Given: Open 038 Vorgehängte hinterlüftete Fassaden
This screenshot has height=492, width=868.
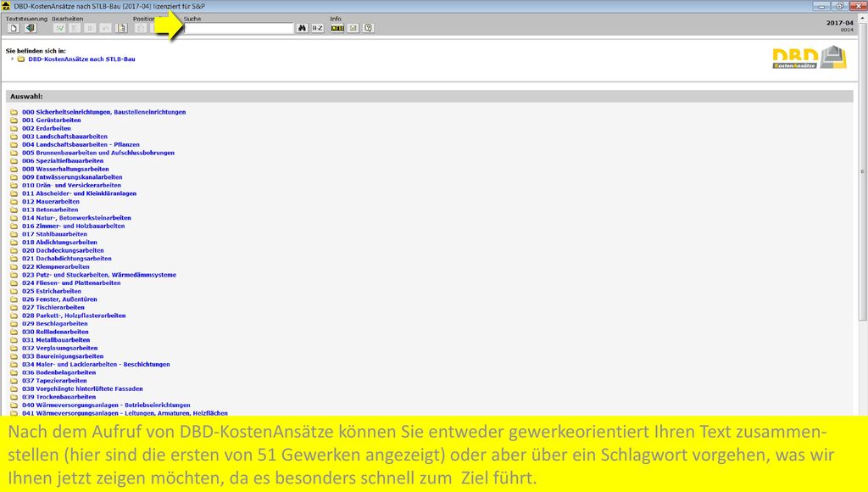Looking at the screenshot, I should pos(82,389).
